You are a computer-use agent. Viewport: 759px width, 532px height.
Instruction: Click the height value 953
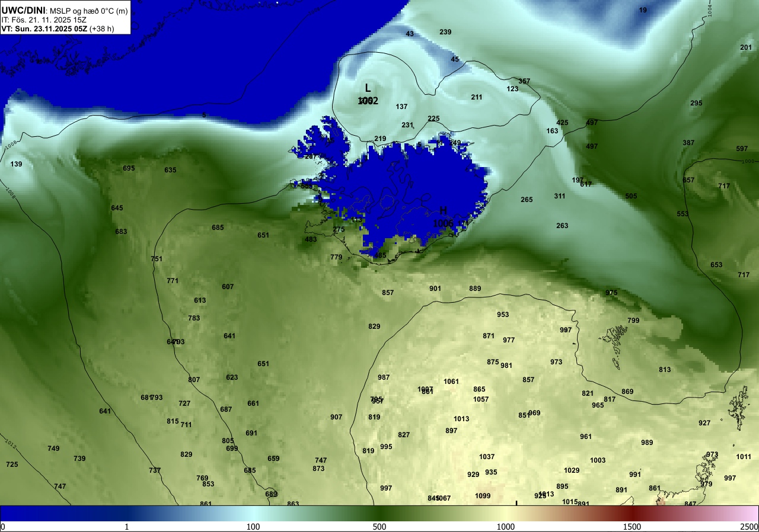pyautogui.click(x=503, y=315)
